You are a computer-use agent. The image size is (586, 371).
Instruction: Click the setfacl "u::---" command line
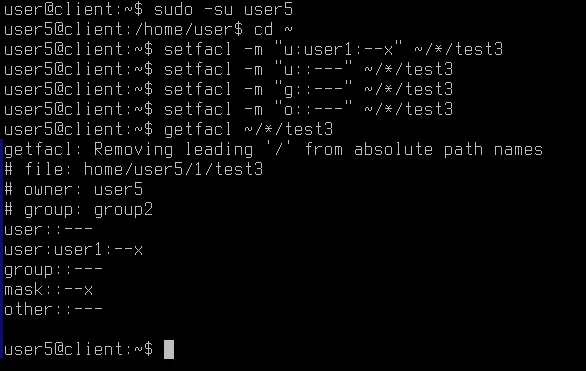(308, 69)
